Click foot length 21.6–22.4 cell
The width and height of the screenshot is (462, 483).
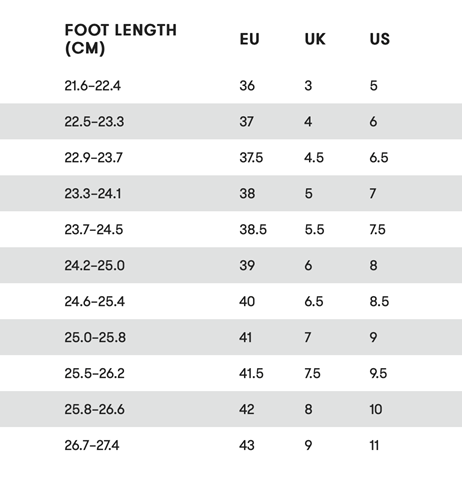pos(92,86)
